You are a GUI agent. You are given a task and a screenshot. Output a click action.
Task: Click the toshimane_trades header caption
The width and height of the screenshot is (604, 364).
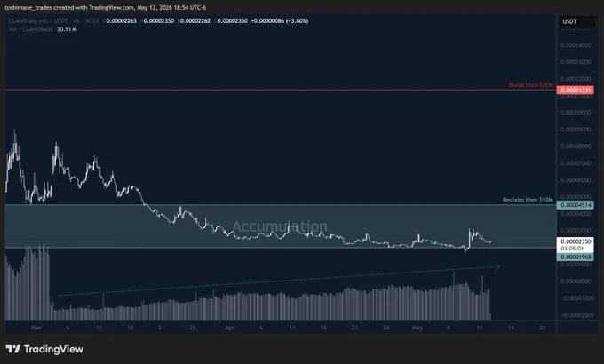click(x=106, y=7)
